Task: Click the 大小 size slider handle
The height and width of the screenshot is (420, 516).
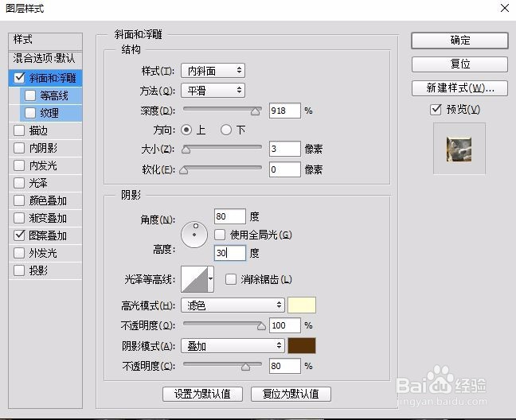Action: click(186, 150)
